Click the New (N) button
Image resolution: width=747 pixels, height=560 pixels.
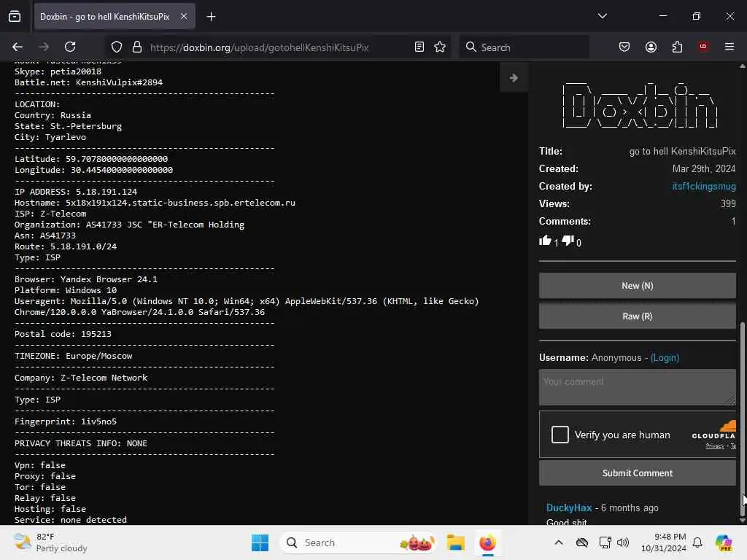click(637, 286)
